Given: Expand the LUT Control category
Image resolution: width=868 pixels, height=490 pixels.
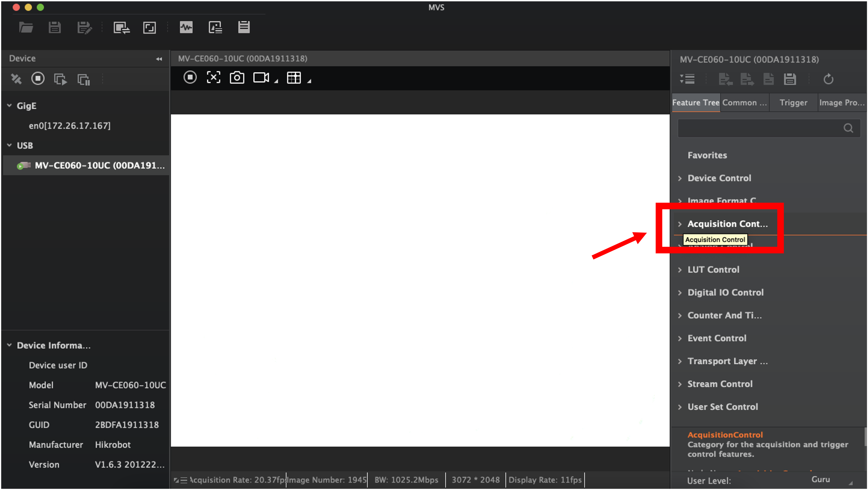Looking at the screenshot, I should [680, 270].
